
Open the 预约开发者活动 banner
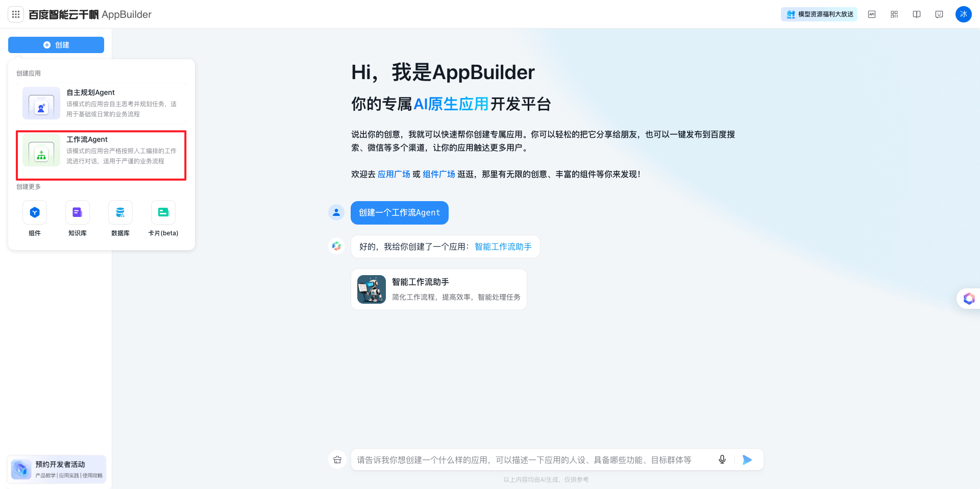tap(57, 469)
